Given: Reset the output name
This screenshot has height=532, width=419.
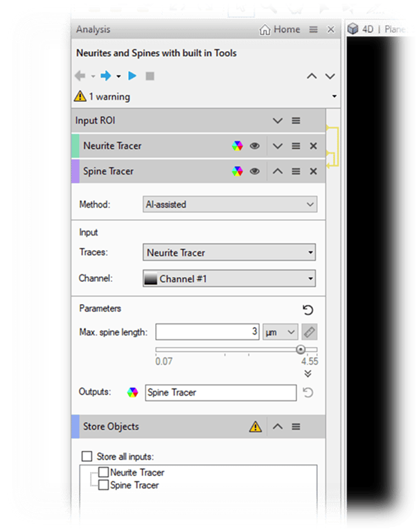Looking at the screenshot, I should coord(307,393).
